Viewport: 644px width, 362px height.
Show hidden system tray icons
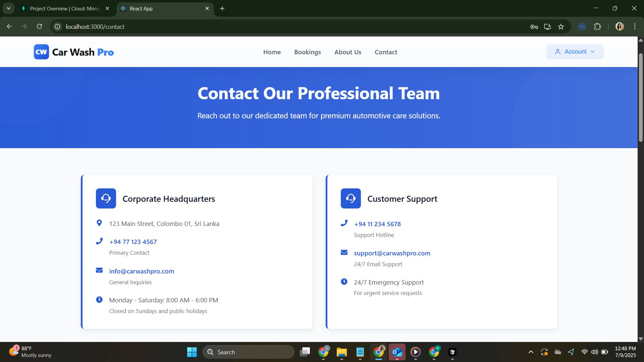[531, 352]
